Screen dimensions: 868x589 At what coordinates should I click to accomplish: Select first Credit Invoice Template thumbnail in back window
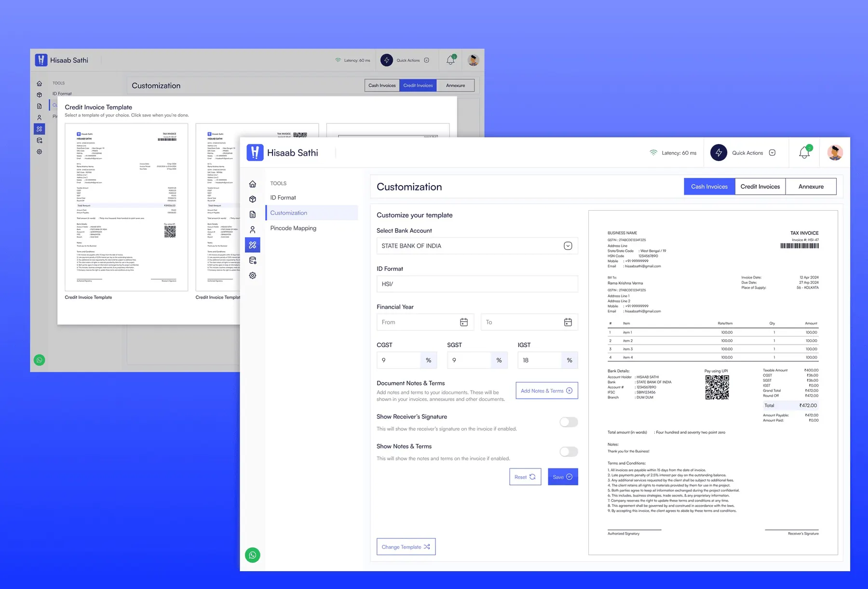click(x=126, y=207)
